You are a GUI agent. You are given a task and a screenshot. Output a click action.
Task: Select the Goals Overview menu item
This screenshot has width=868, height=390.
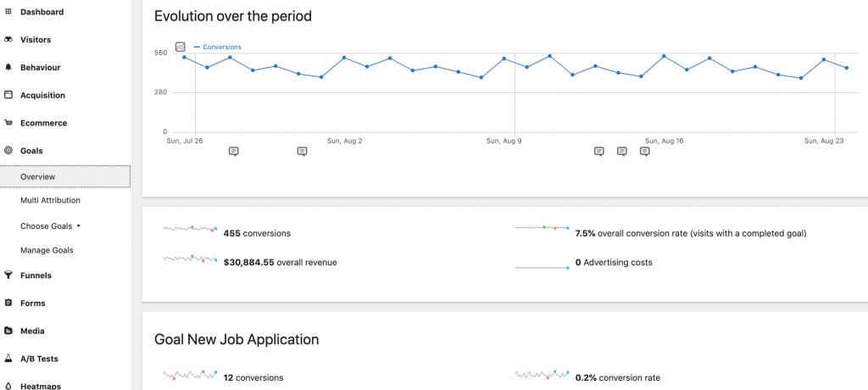point(38,176)
